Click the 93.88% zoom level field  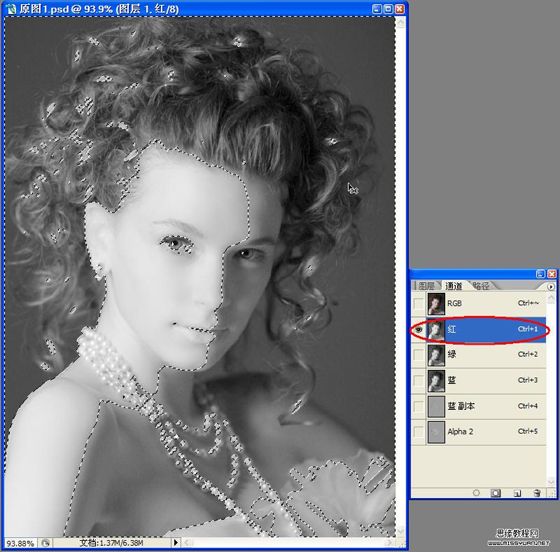point(21,543)
